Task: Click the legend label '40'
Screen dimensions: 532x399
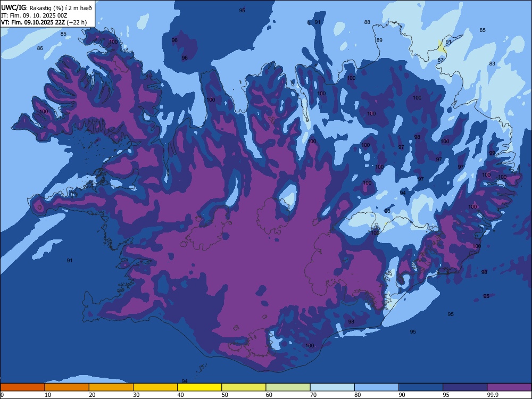Action: pos(181,395)
